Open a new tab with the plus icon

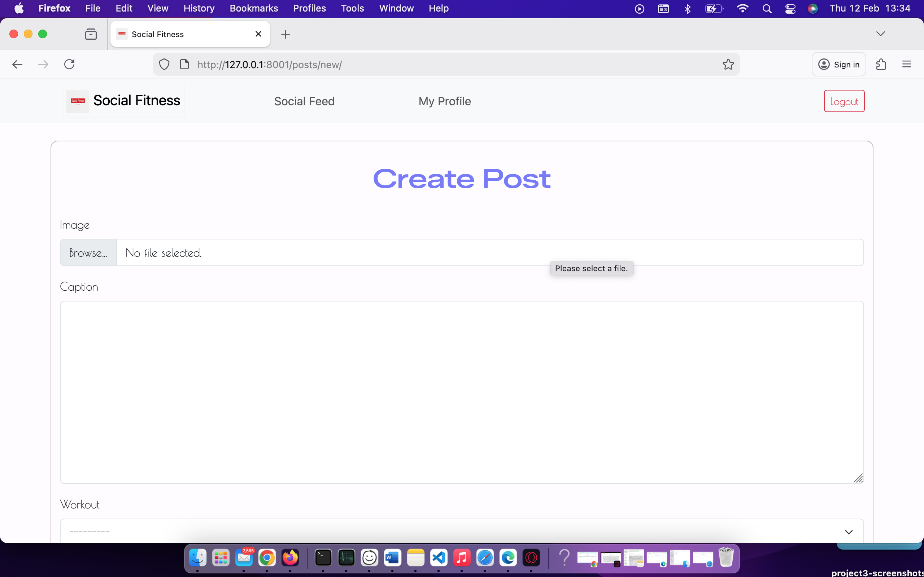coord(286,34)
